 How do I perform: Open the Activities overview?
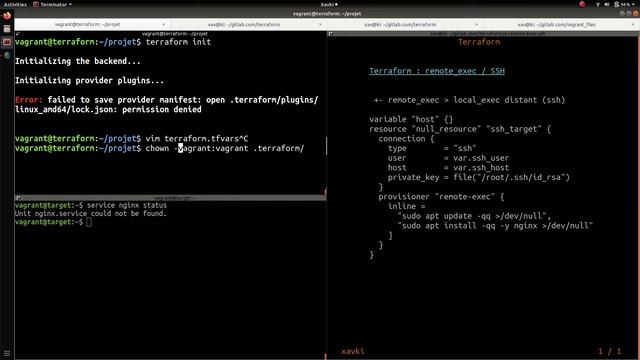point(15,4)
